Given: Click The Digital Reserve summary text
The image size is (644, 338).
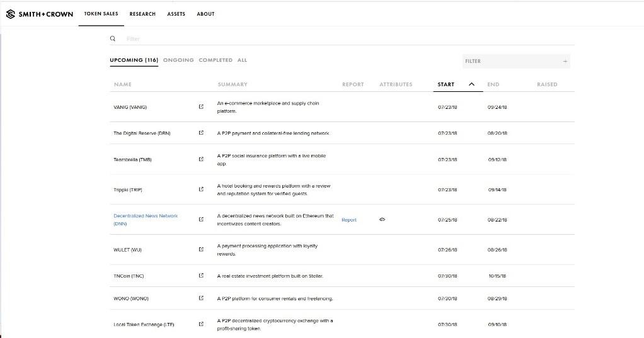Looking at the screenshot, I should pos(273,133).
